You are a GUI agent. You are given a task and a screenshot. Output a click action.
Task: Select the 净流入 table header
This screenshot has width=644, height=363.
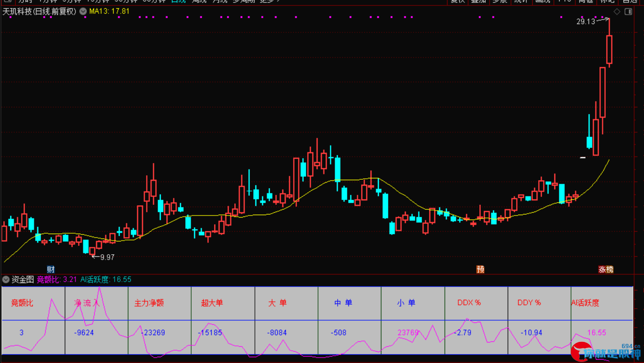(x=87, y=303)
